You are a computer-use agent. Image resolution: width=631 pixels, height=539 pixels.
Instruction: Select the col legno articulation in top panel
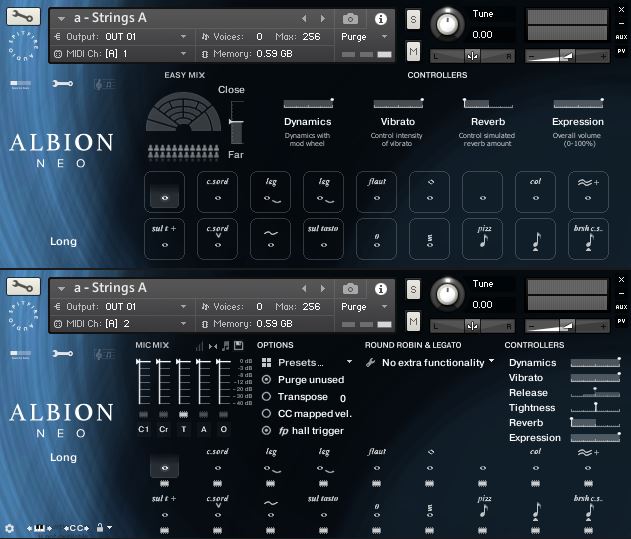536,192
